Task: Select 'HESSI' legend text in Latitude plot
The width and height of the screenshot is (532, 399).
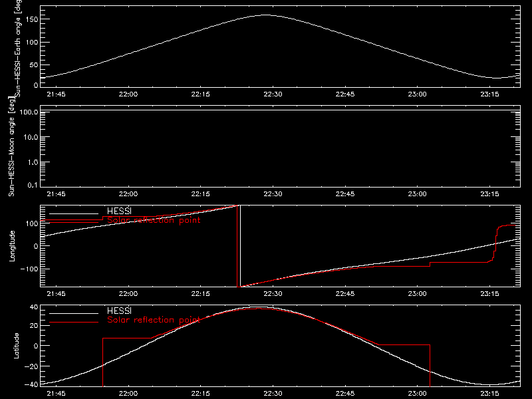Action: click(x=119, y=311)
